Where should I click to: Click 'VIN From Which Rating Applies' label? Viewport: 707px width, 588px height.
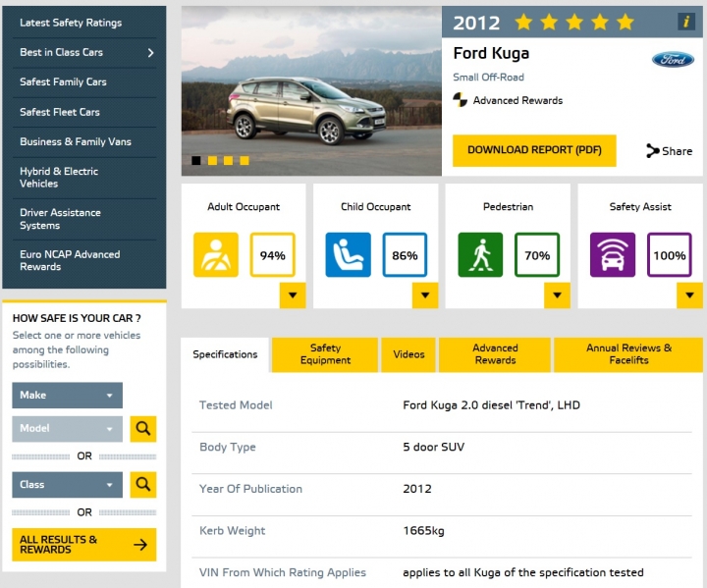283,572
